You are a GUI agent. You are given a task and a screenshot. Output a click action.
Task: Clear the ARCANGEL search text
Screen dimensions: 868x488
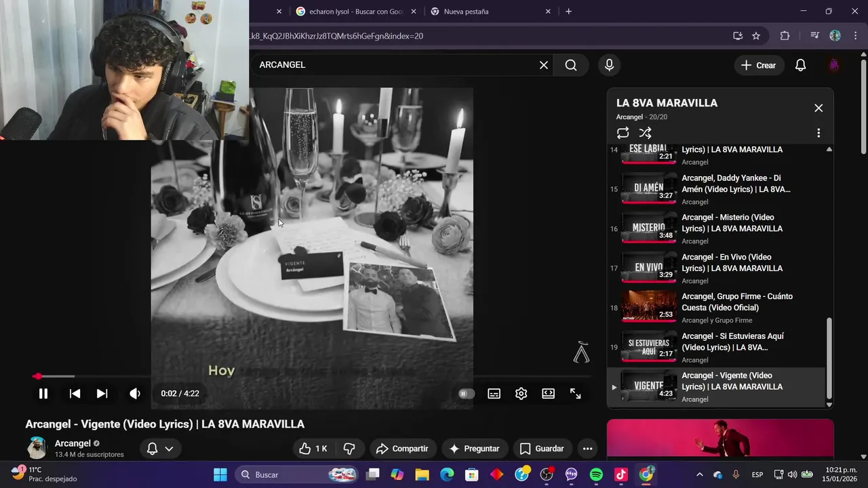(543, 65)
